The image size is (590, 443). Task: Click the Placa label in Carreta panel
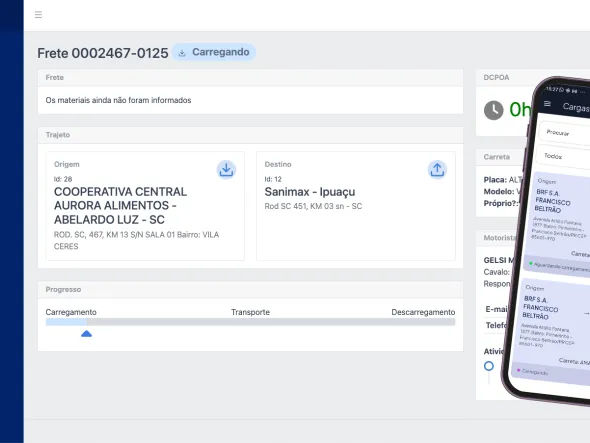[x=495, y=180]
